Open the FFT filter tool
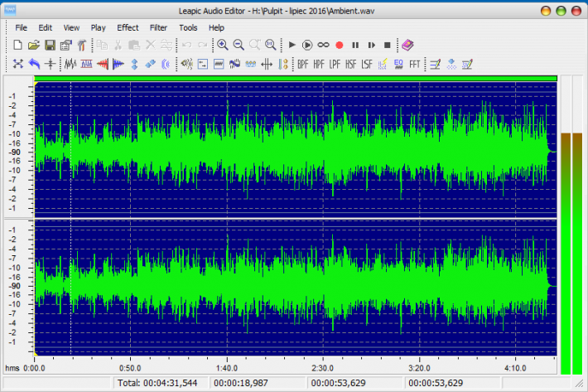 click(x=414, y=65)
